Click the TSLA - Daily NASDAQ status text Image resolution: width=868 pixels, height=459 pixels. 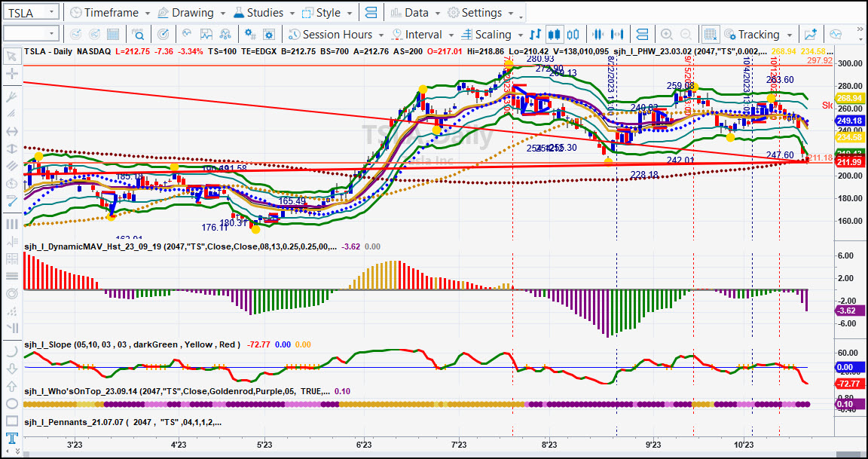[x=66, y=51]
